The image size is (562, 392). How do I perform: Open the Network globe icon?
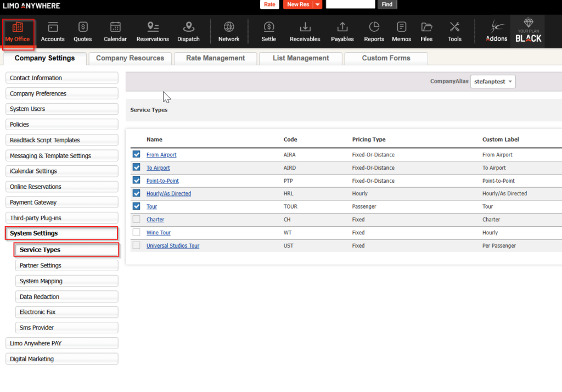229,27
